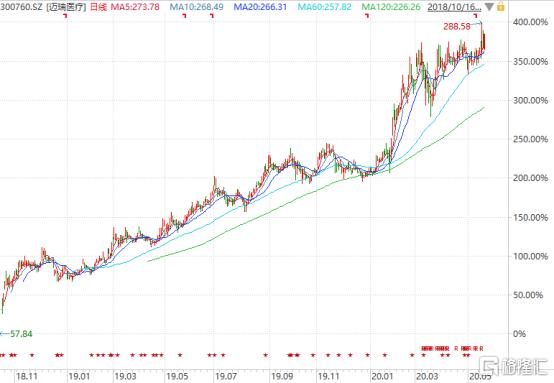Click the 200.00% axis value
This screenshot has height=383, width=554.
point(530,178)
